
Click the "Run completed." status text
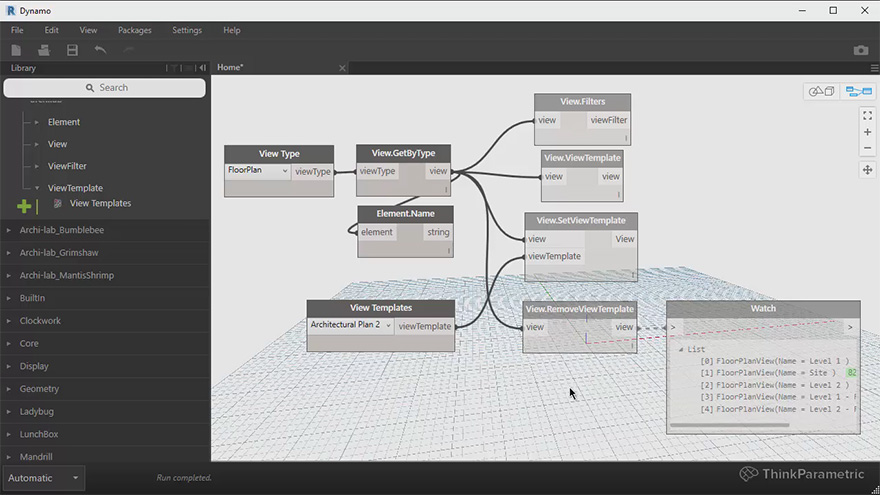click(184, 478)
